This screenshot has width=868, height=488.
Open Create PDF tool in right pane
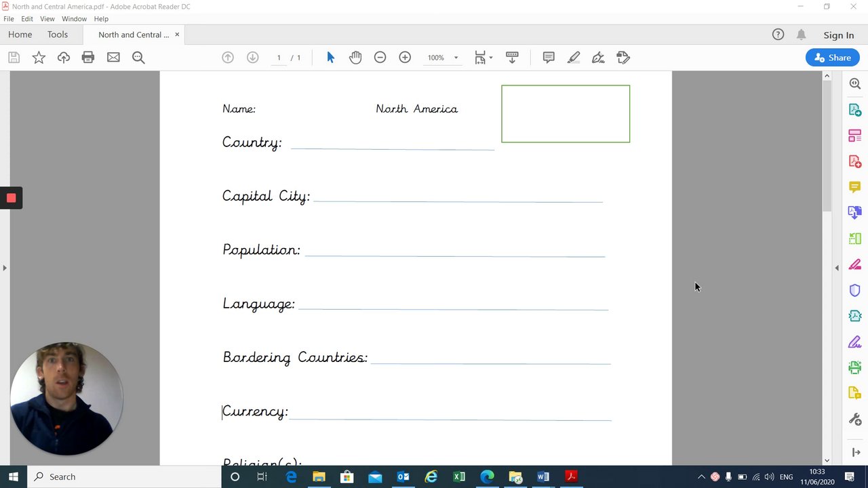point(855,161)
